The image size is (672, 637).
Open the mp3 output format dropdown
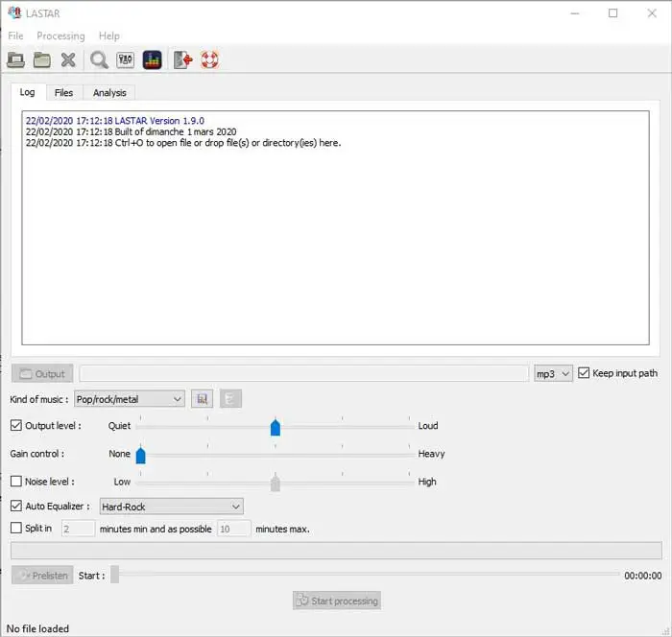click(x=553, y=374)
